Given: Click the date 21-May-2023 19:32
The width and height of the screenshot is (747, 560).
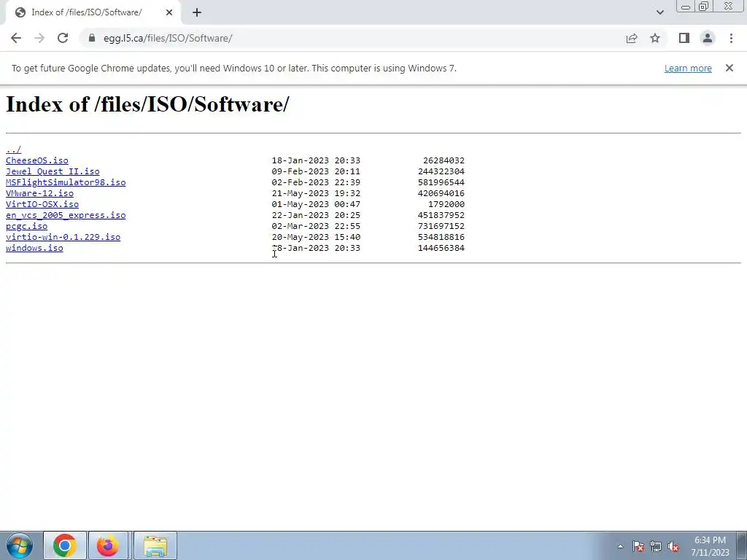Looking at the screenshot, I should 316,193.
